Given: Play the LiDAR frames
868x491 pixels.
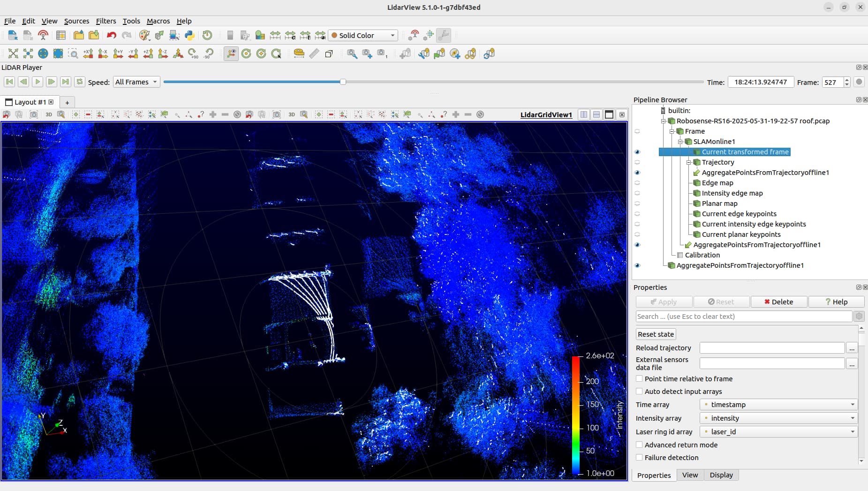Looking at the screenshot, I should point(38,82).
